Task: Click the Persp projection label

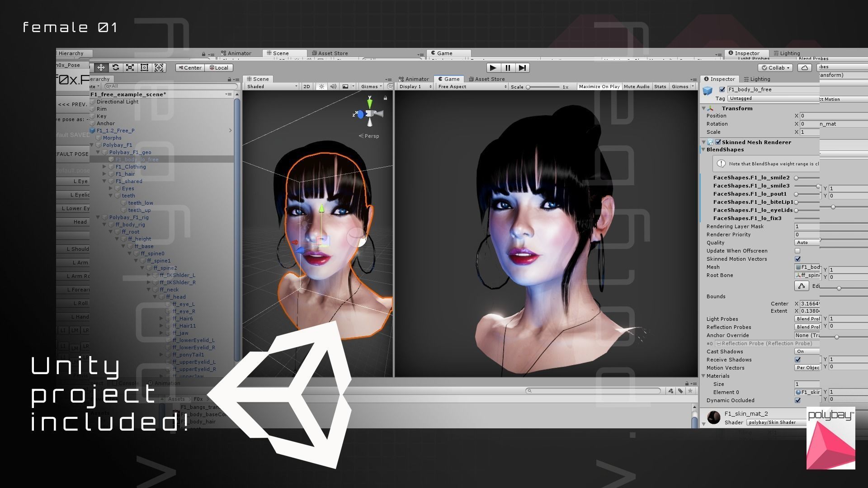Action: [369, 136]
